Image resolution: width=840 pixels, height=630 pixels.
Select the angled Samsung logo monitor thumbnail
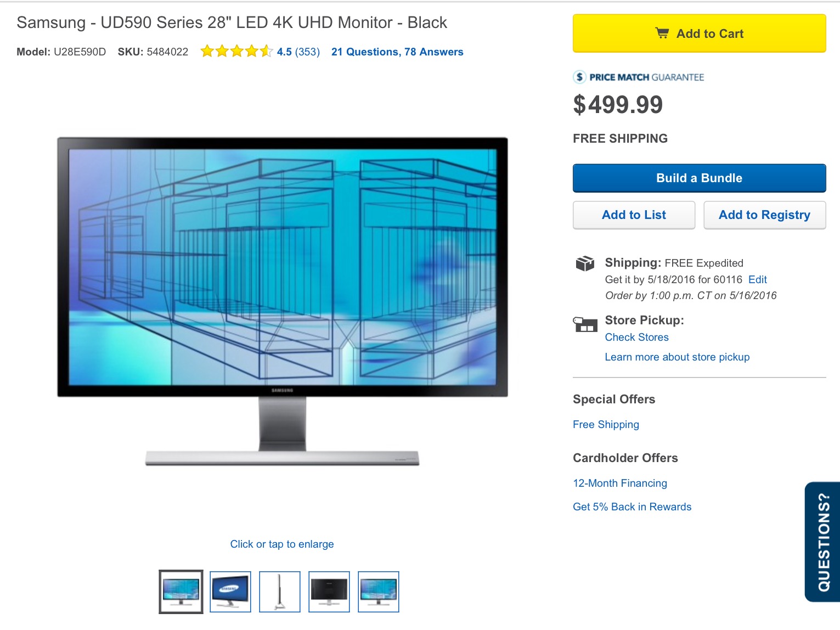230,592
